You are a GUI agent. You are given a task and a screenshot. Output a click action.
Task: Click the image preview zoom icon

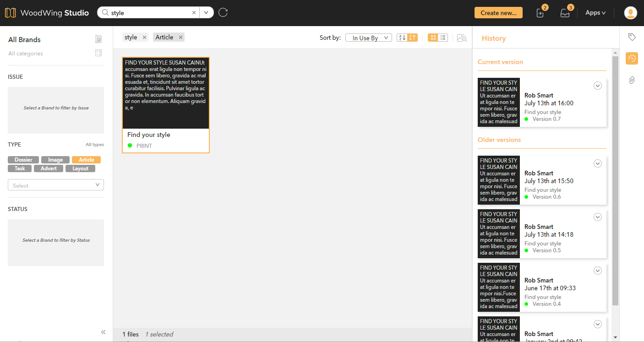(x=462, y=38)
